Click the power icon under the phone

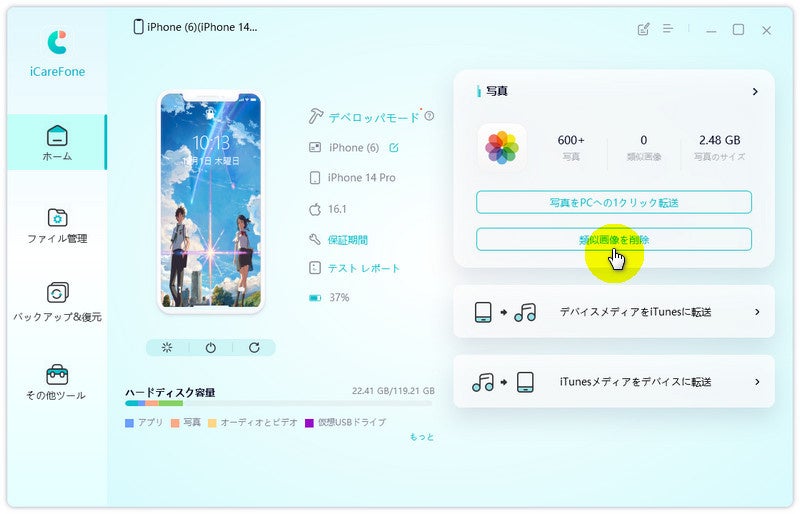[x=210, y=348]
